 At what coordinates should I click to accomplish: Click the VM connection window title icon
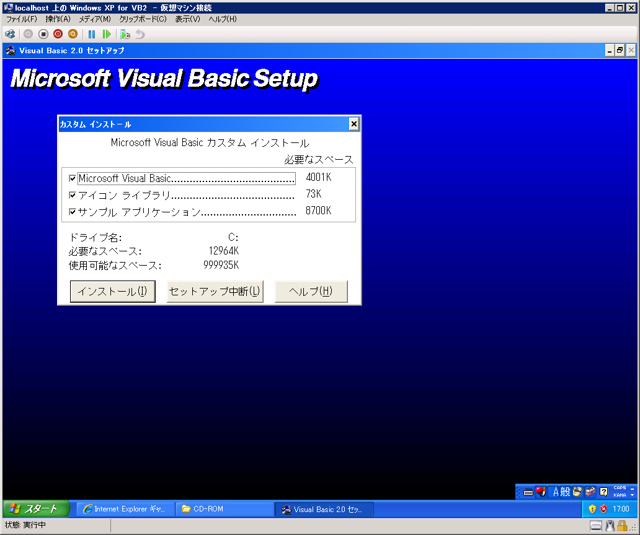(x=8, y=7)
